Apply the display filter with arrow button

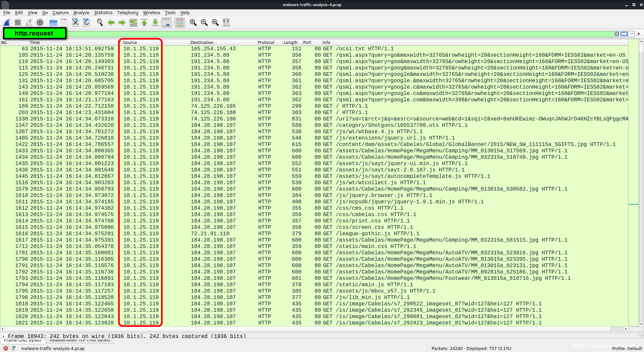click(624, 34)
